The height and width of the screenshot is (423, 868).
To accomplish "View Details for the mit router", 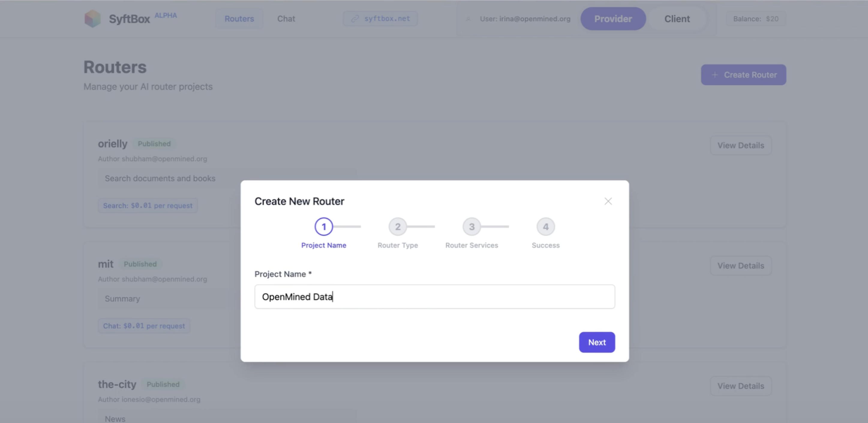I will pyautogui.click(x=741, y=265).
